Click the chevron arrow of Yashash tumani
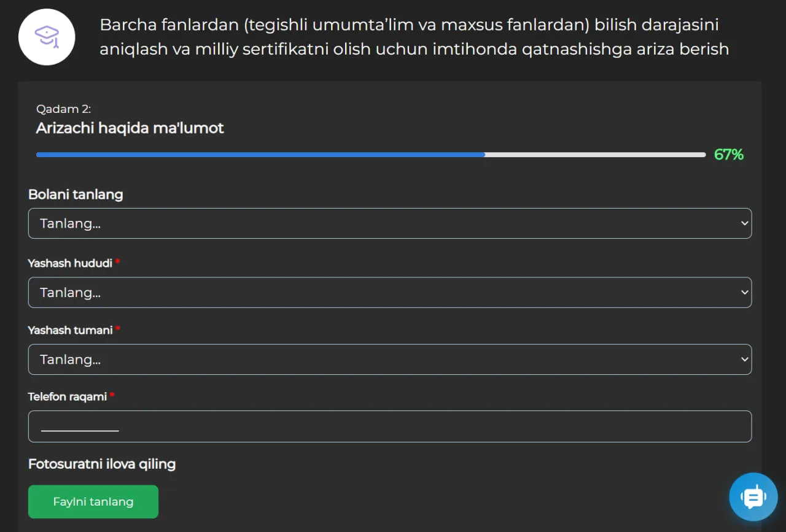 [744, 360]
